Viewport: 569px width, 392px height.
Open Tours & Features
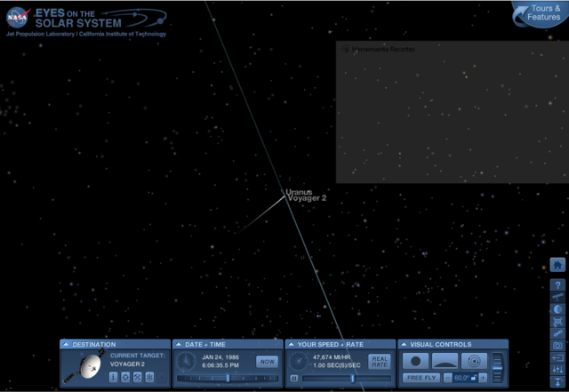click(540, 14)
